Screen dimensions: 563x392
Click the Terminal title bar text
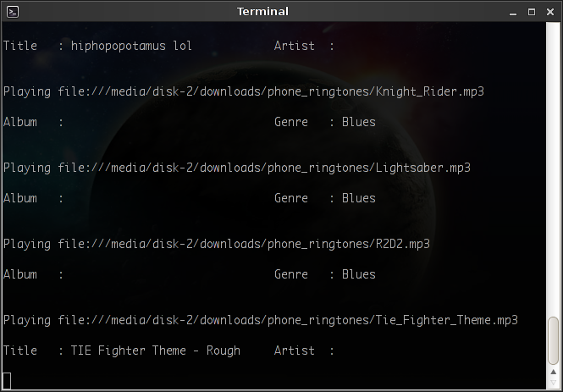(262, 12)
